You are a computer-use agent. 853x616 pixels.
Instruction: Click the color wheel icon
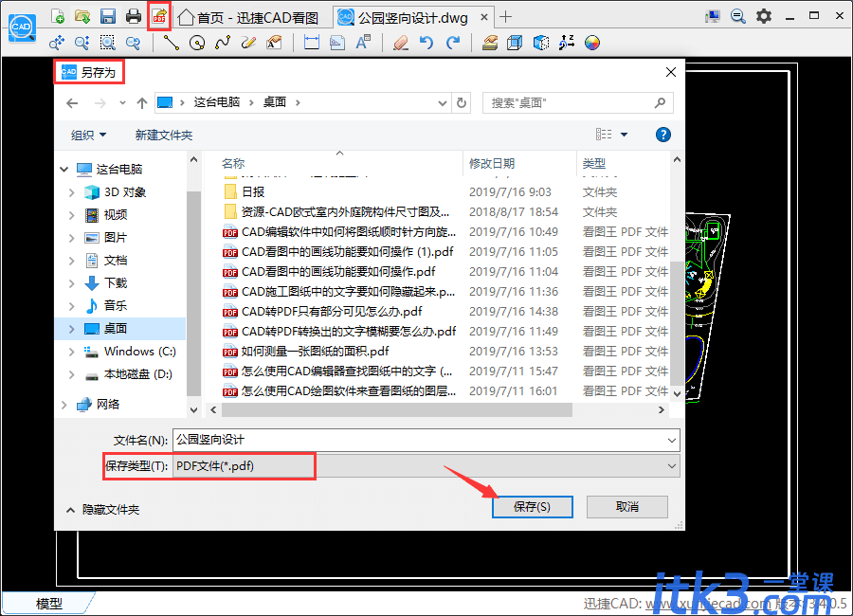591,43
